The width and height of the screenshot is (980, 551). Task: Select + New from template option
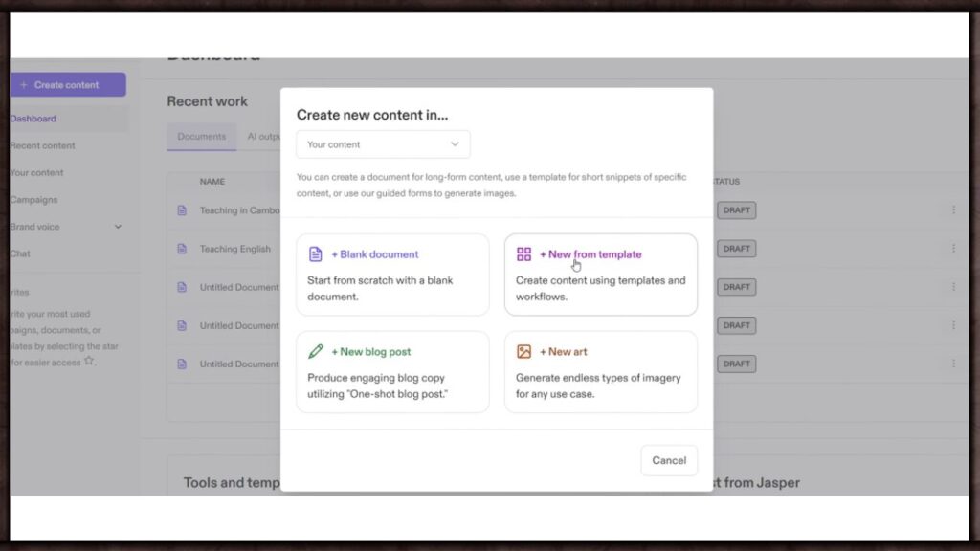click(x=601, y=275)
